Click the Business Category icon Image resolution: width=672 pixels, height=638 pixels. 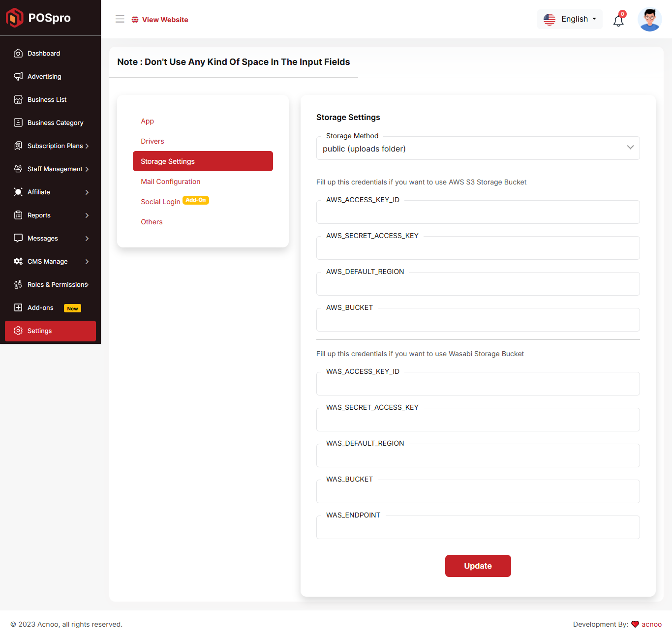(18, 122)
